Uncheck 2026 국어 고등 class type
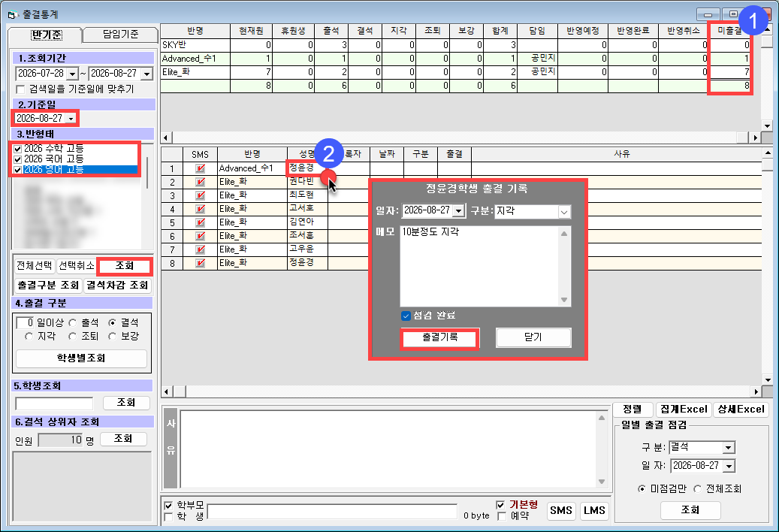Image resolution: width=779 pixels, height=532 pixels. (x=18, y=159)
